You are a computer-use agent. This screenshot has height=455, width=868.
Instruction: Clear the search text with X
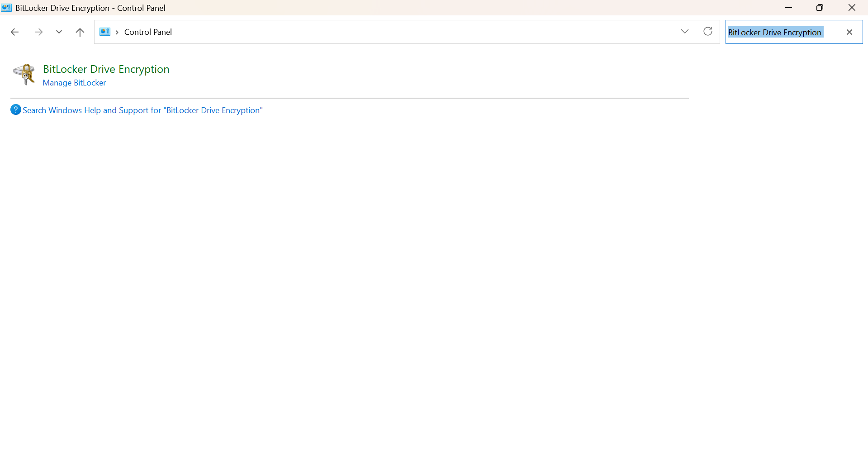[x=849, y=32]
